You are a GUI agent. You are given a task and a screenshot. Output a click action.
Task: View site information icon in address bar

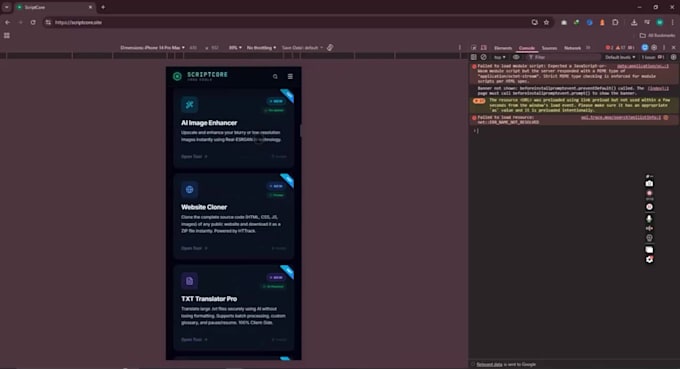point(48,23)
